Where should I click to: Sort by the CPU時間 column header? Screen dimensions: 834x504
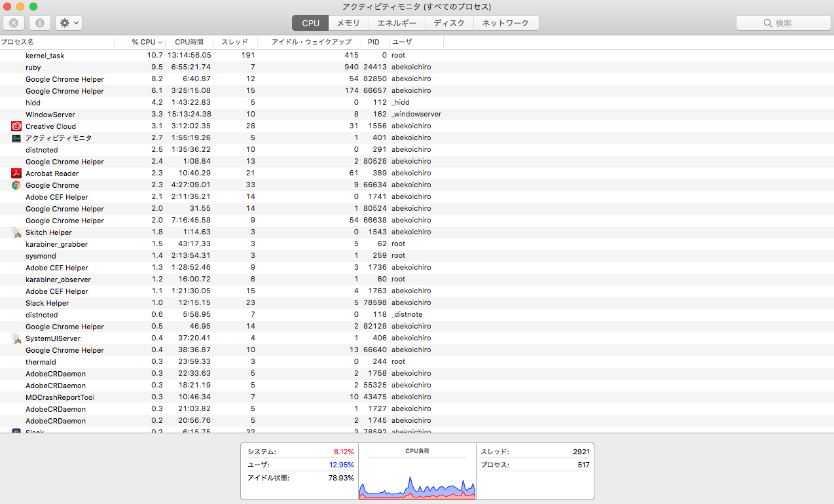pyautogui.click(x=190, y=42)
